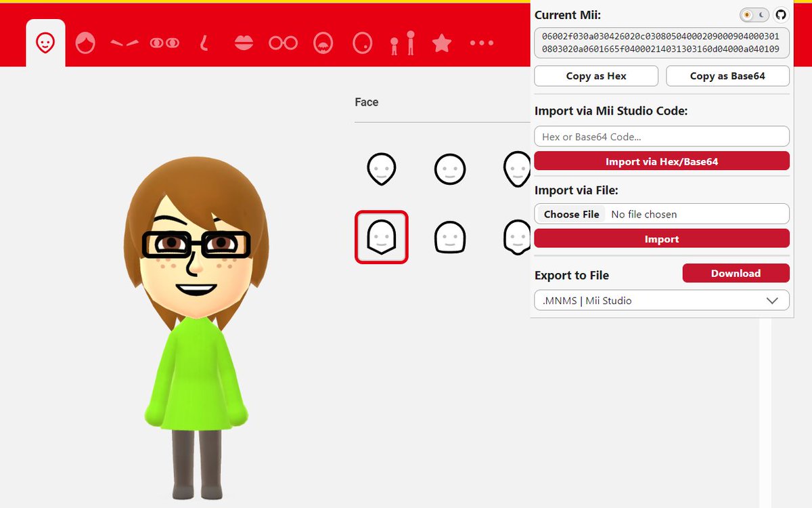812x508 pixels.
Task: Open the GitHub repository icon
Action: coord(781,14)
